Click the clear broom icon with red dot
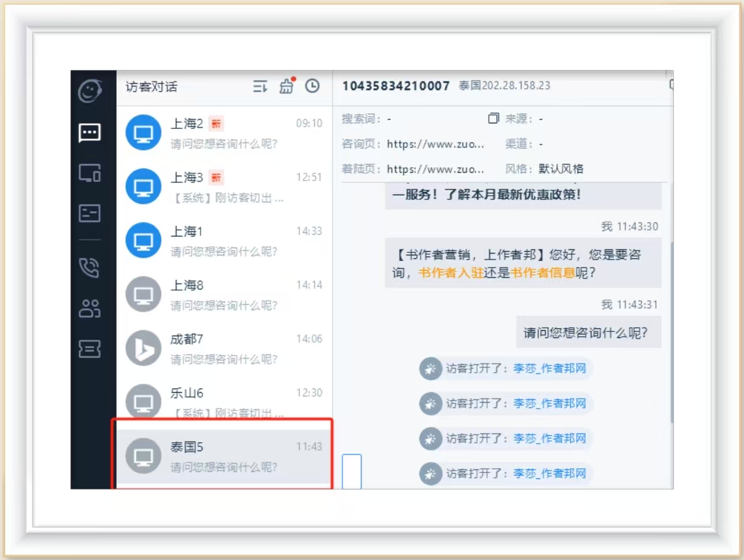This screenshot has width=744, height=560. point(286,87)
